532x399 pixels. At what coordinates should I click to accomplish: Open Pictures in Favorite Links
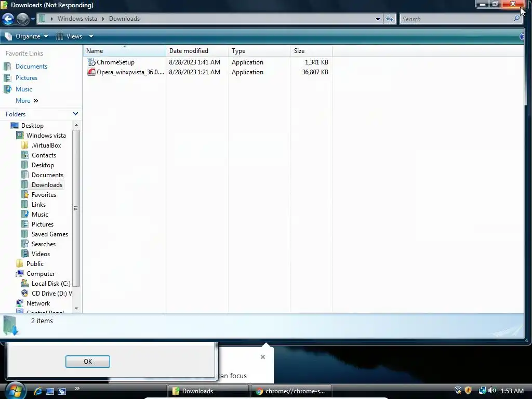click(x=26, y=78)
